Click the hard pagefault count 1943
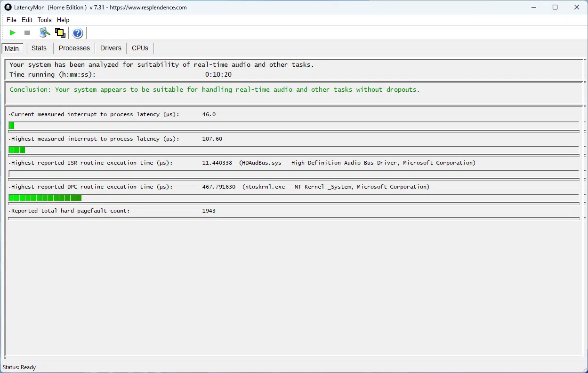Viewport: 588px width, 373px height. [x=209, y=211]
